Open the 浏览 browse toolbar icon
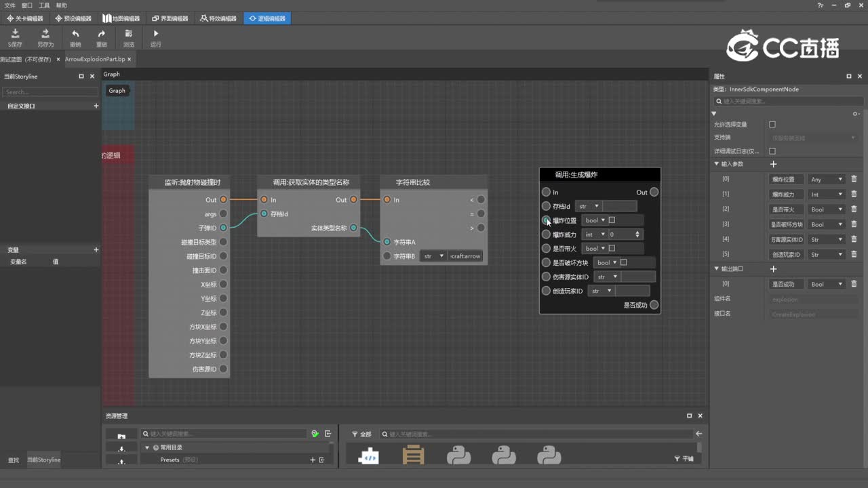868x488 pixels. coord(129,34)
